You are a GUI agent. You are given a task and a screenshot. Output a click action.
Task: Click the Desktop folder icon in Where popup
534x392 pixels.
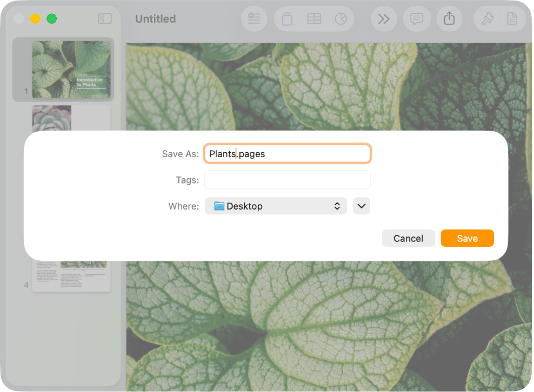coord(219,206)
